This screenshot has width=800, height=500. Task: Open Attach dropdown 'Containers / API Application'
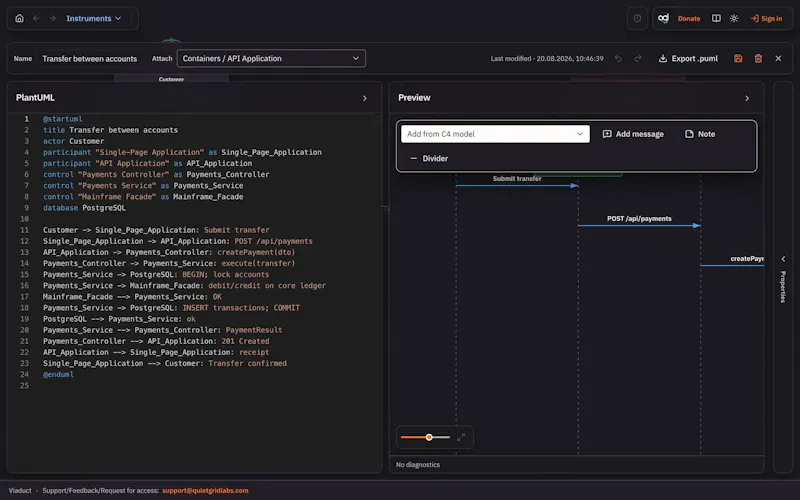tap(271, 58)
